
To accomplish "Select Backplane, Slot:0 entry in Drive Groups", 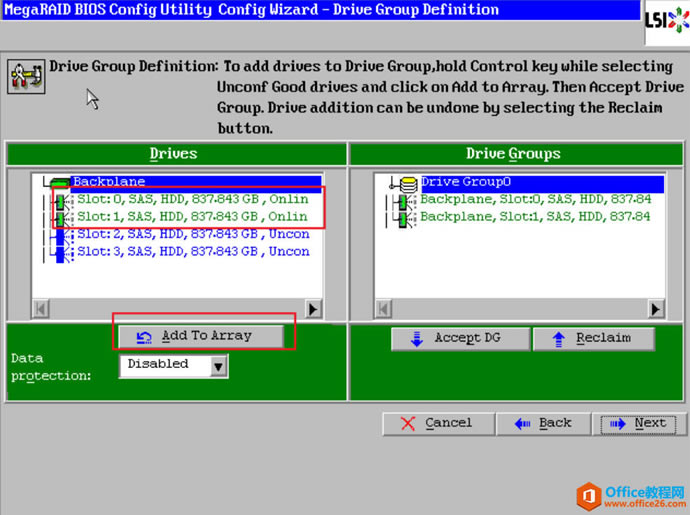I will (536, 199).
